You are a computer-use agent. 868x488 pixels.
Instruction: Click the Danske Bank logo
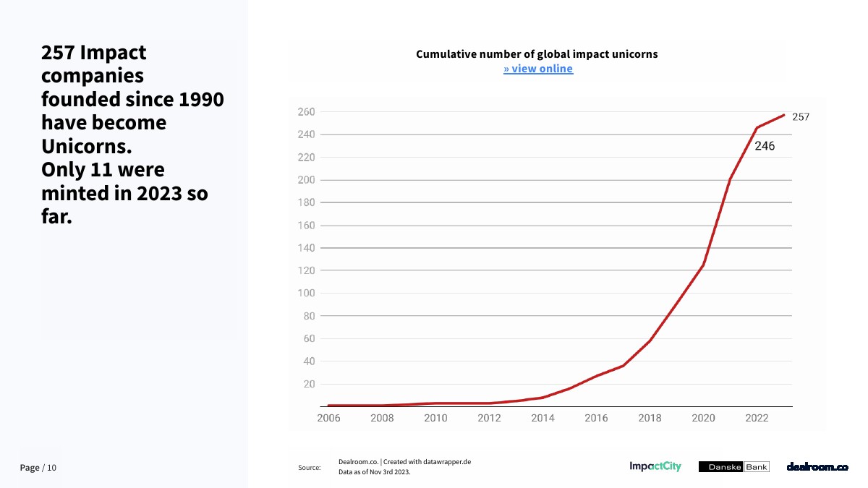[733, 467]
